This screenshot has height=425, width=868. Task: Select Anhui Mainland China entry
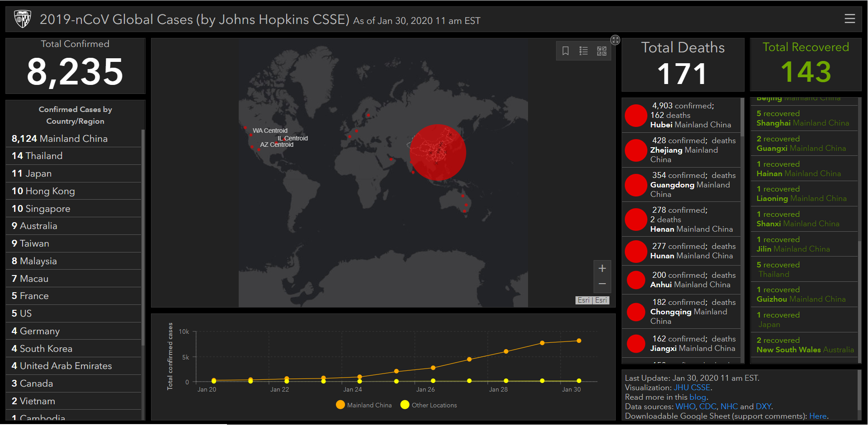(681, 280)
